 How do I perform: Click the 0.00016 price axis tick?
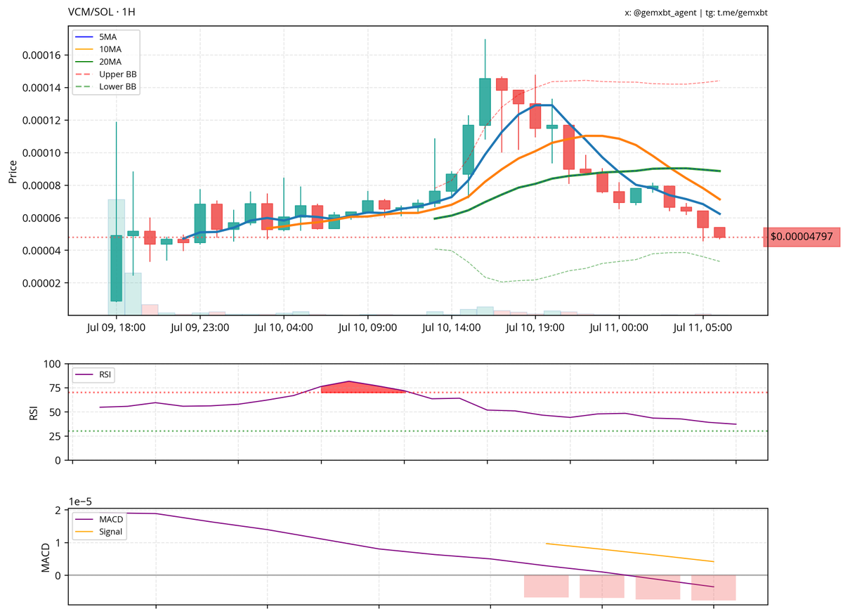point(41,55)
